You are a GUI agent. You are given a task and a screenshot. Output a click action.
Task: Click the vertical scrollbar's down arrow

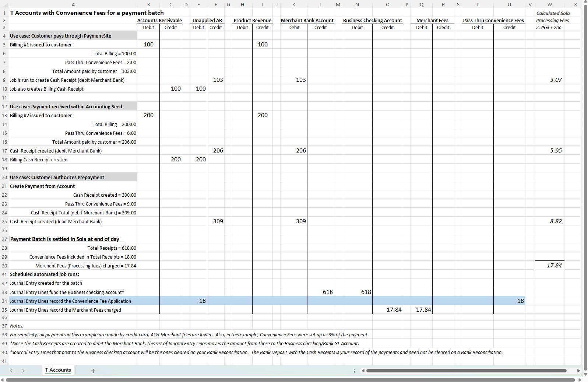[585, 375]
